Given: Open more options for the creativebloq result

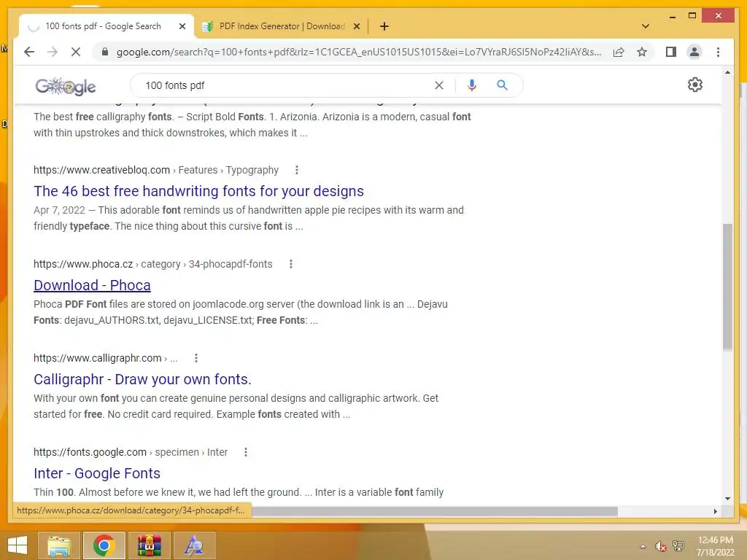Looking at the screenshot, I should (296, 170).
